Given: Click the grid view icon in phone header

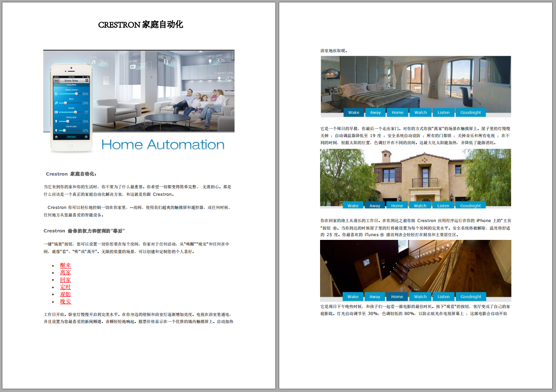Looking at the screenshot, I should pyautogui.click(x=87, y=80).
